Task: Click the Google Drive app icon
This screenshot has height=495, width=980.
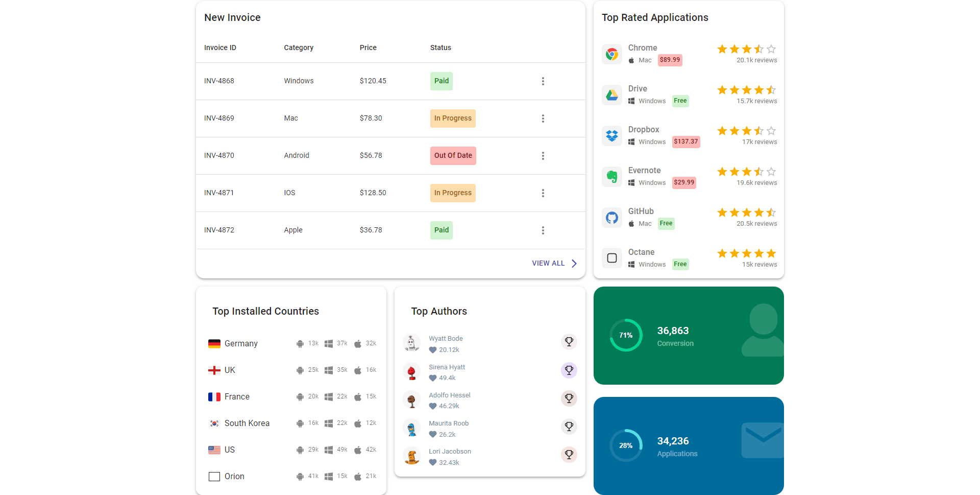Action: point(612,95)
